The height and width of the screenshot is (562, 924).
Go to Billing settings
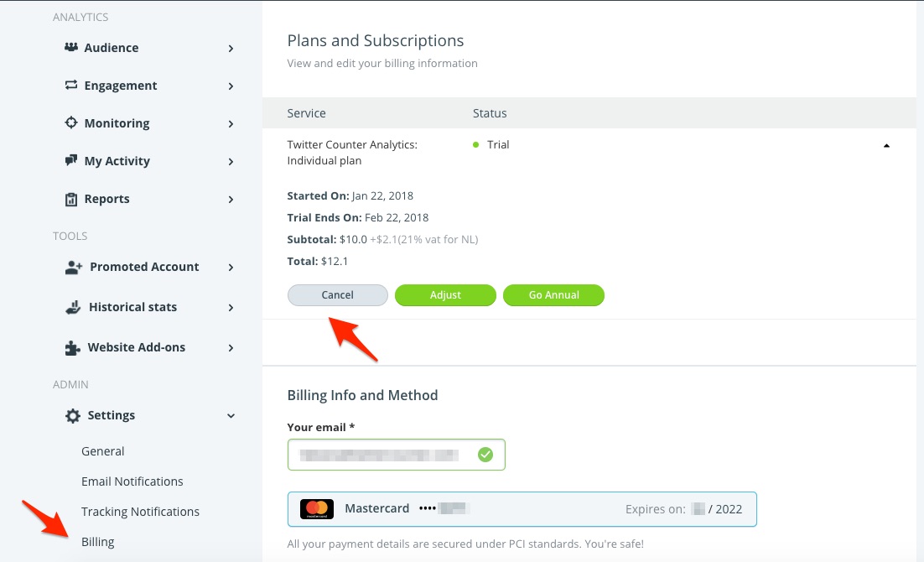(98, 542)
